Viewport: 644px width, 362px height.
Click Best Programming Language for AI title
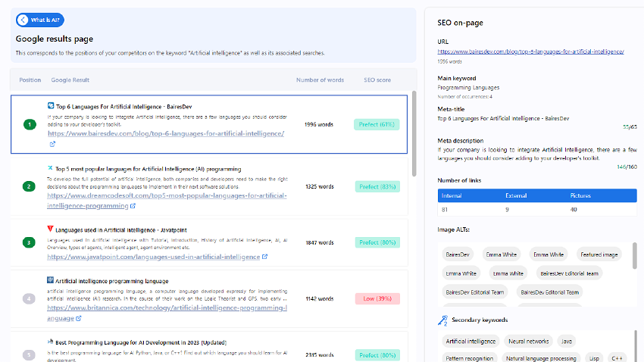141,342
